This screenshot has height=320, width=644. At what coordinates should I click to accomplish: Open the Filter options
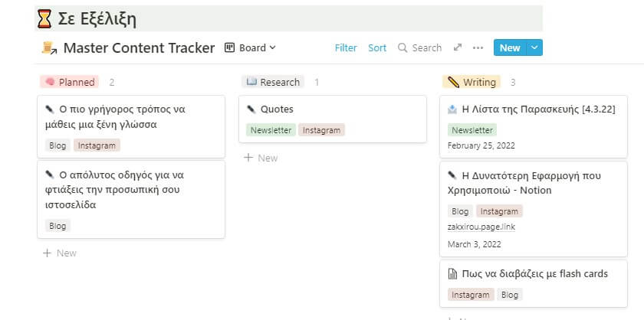coord(346,48)
